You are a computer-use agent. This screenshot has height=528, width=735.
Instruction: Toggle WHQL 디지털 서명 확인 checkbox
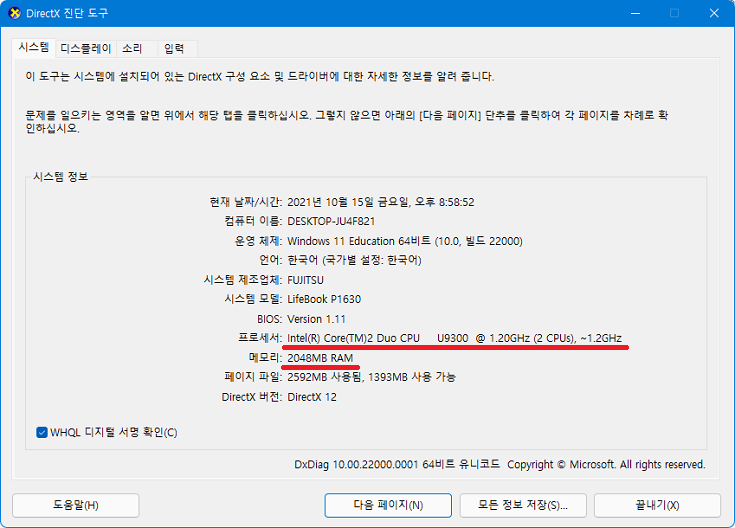(42, 432)
